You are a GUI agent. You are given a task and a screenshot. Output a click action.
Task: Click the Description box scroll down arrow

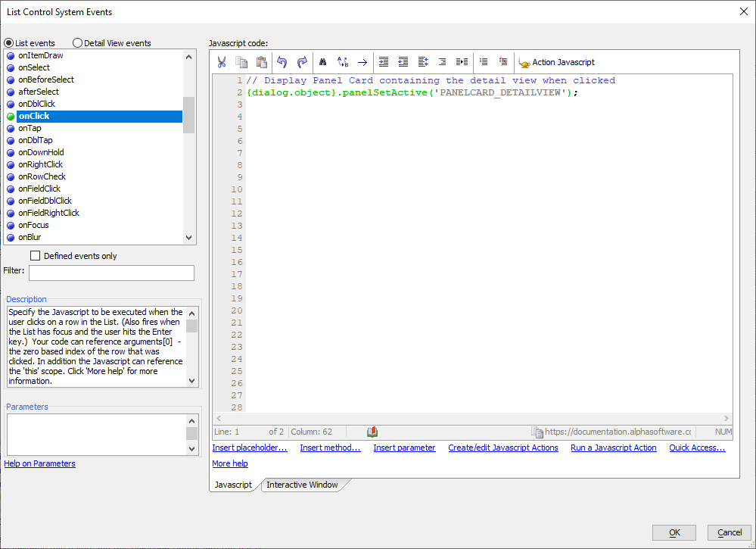192,381
